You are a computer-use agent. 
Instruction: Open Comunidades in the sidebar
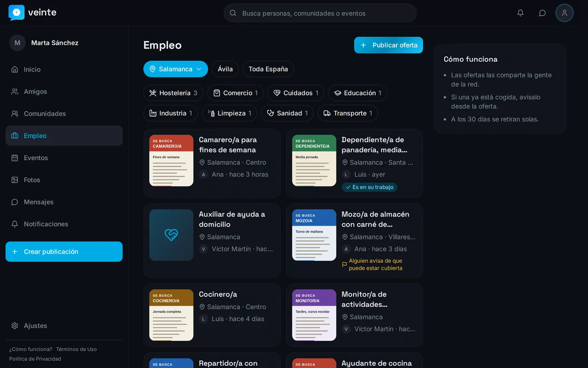(x=64, y=114)
